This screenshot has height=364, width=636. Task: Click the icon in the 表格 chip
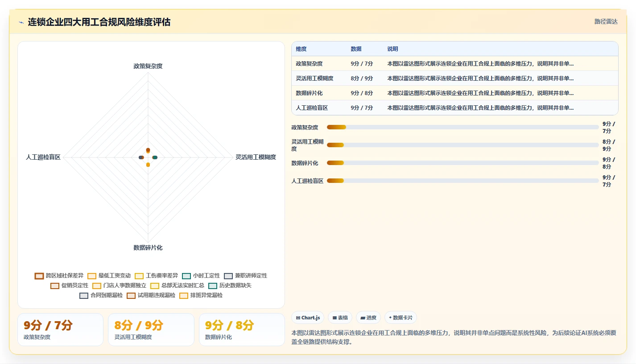pyautogui.click(x=335, y=318)
